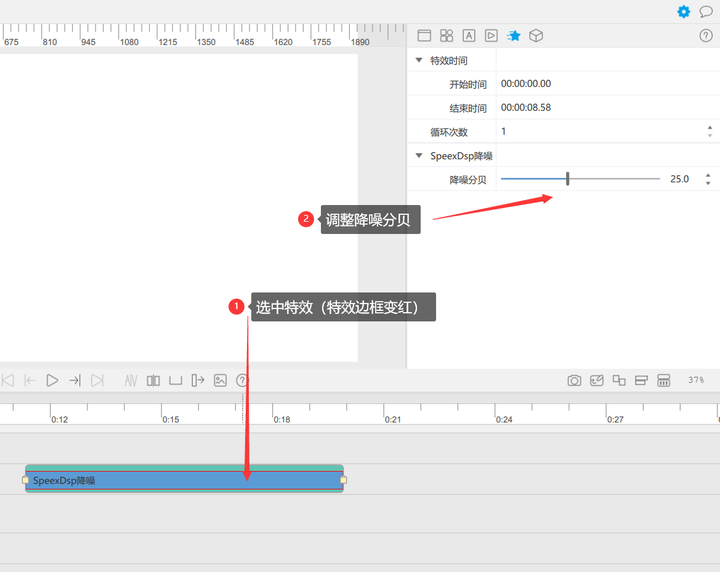The image size is (720, 572).
Task: Collapse the 特效时间 section
Action: pos(419,60)
